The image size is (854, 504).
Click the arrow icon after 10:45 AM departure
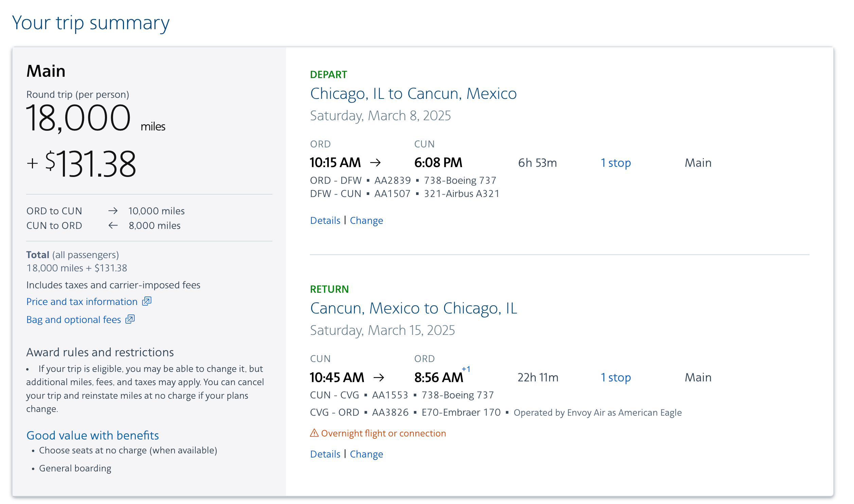point(378,377)
